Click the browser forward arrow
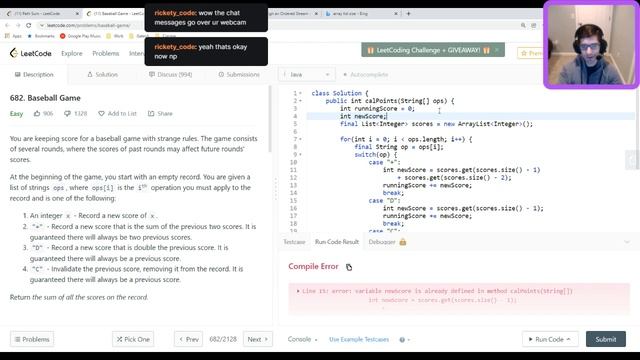 tap(18, 25)
